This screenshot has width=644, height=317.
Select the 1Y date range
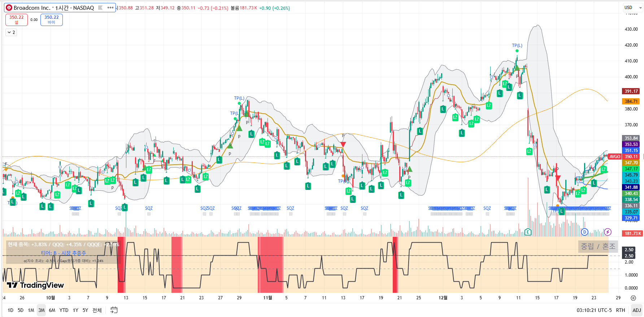click(x=75, y=310)
